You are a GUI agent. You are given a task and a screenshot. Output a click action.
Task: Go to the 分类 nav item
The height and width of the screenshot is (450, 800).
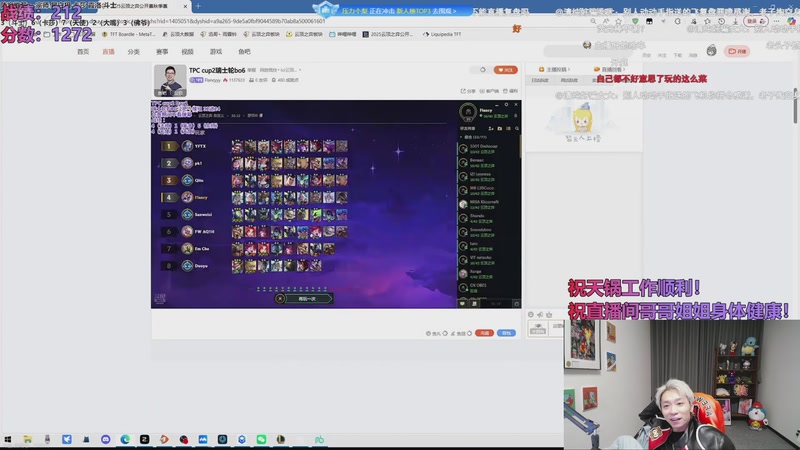[x=134, y=52]
